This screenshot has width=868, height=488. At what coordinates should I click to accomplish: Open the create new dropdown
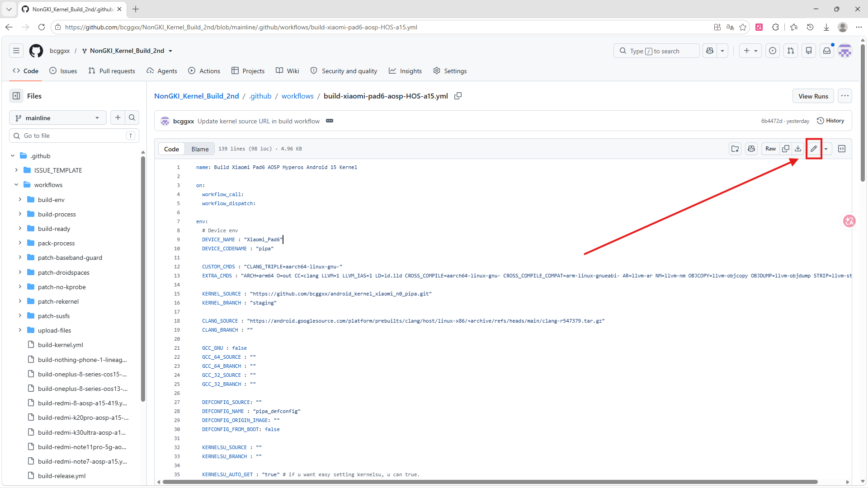(750, 51)
